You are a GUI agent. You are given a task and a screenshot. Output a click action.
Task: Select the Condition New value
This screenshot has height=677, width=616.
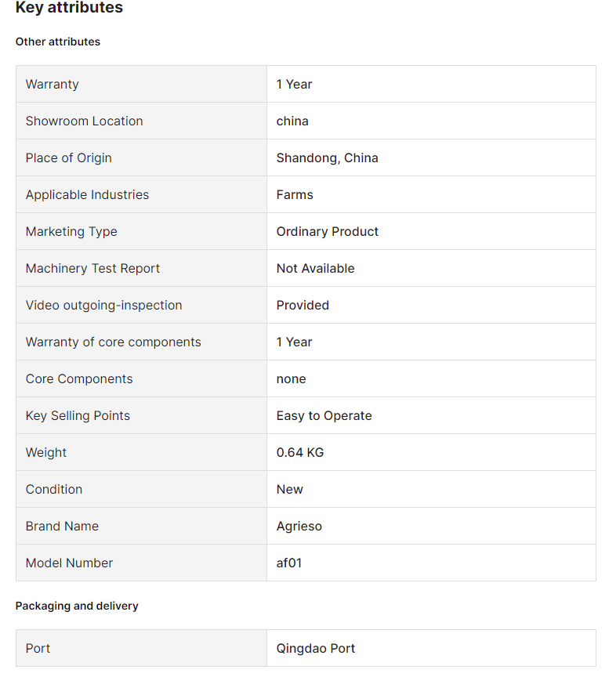coord(289,490)
